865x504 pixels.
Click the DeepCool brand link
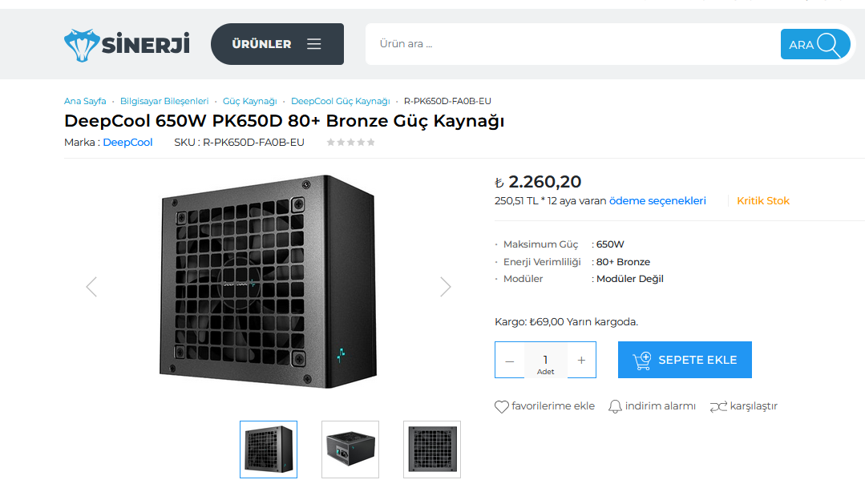pyautogui.click(x=127, y=143)
